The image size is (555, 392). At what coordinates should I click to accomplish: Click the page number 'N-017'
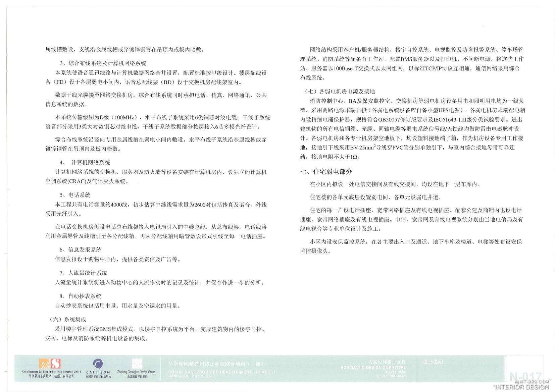point(525,377)
